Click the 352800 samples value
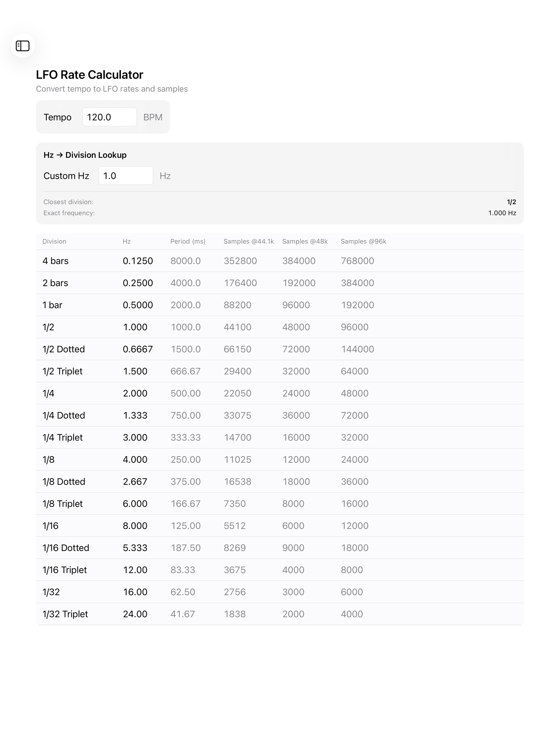Image resolution: width=560 pixels, height=747 pixels. (x=240, y=261)
